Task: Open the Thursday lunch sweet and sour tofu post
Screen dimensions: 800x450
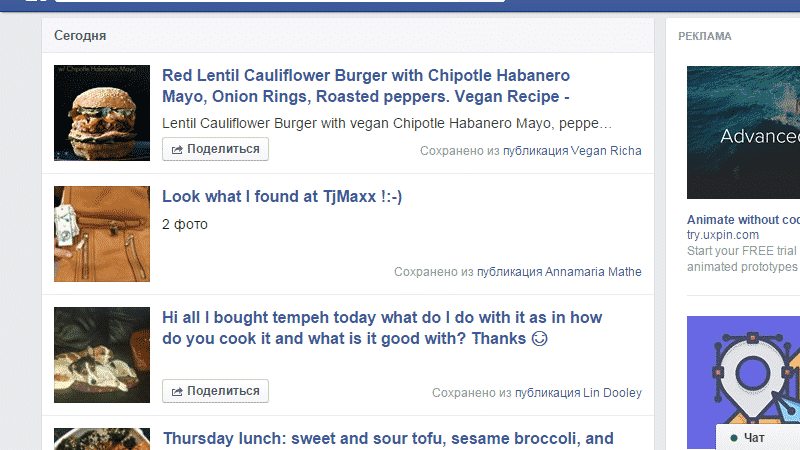Action: 388,438
